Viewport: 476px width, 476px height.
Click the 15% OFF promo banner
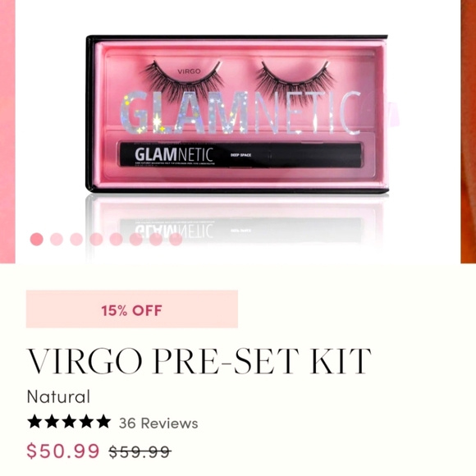coord(132,309)
